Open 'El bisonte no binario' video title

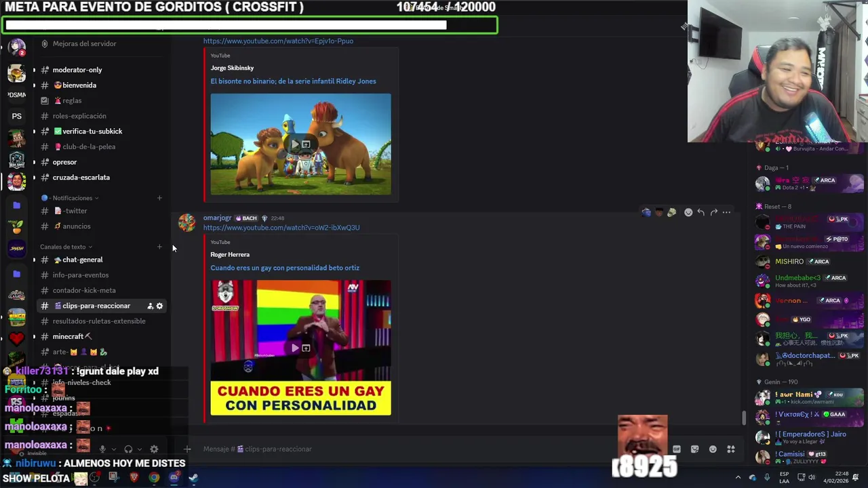(x=293, y=81)
